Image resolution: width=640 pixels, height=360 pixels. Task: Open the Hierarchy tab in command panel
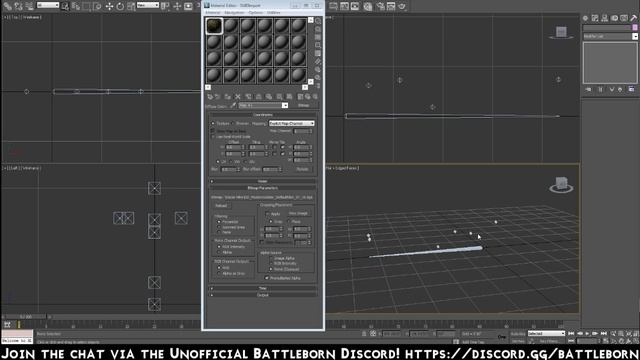[604, 18]
